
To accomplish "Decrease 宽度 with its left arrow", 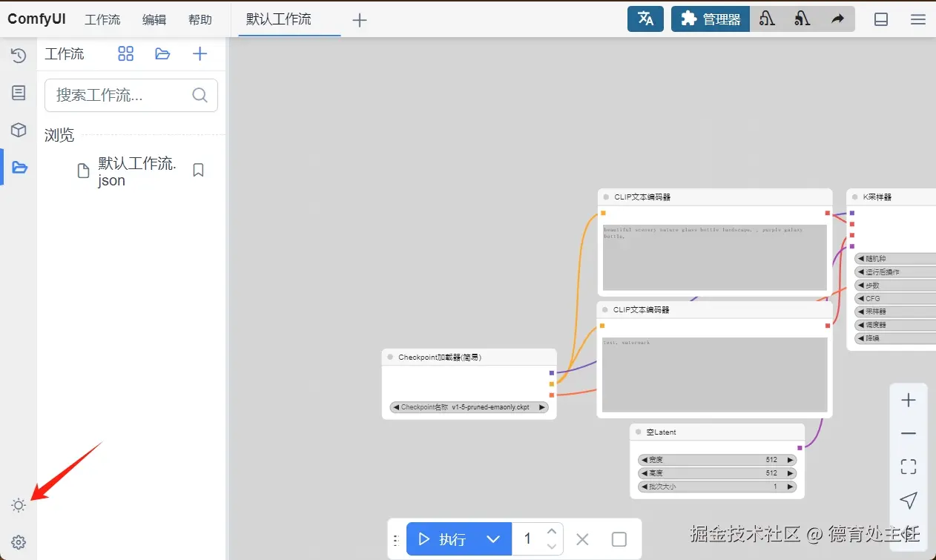I will pos(645,460).
